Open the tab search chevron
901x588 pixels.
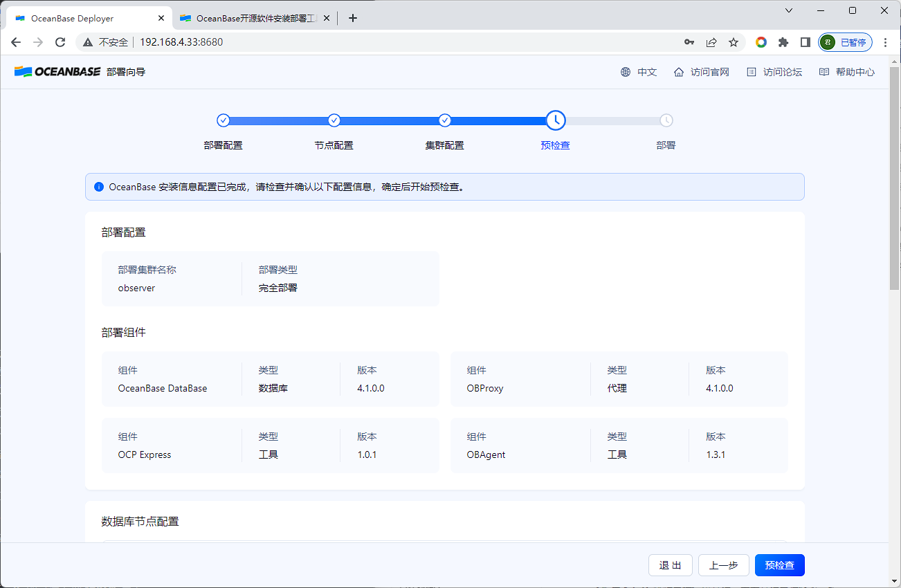789,10
